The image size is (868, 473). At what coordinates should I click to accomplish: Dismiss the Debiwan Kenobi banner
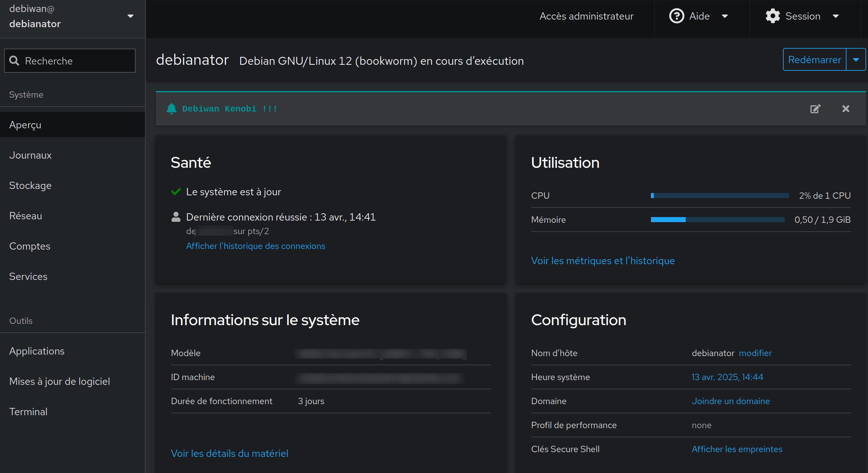[x=846, y=109]
